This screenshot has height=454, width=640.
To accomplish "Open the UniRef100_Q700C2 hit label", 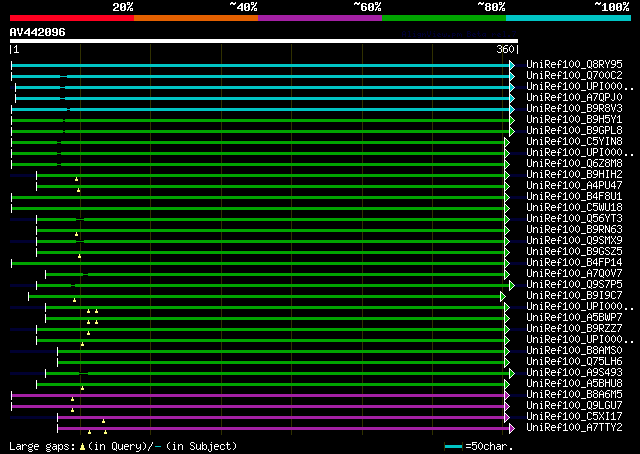I will [x=574, y=76].
